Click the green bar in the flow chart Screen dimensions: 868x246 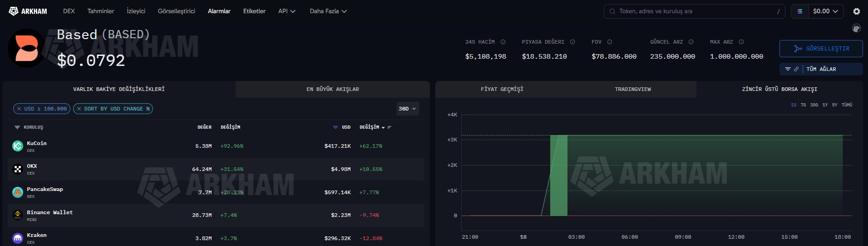click(558, 176)
